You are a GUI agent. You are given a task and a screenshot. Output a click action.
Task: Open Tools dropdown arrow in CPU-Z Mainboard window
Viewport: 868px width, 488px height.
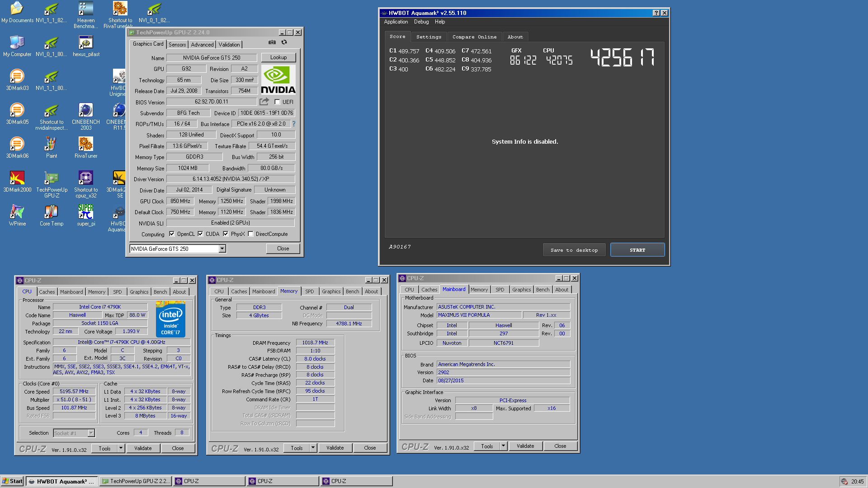(x=503, y=446)
